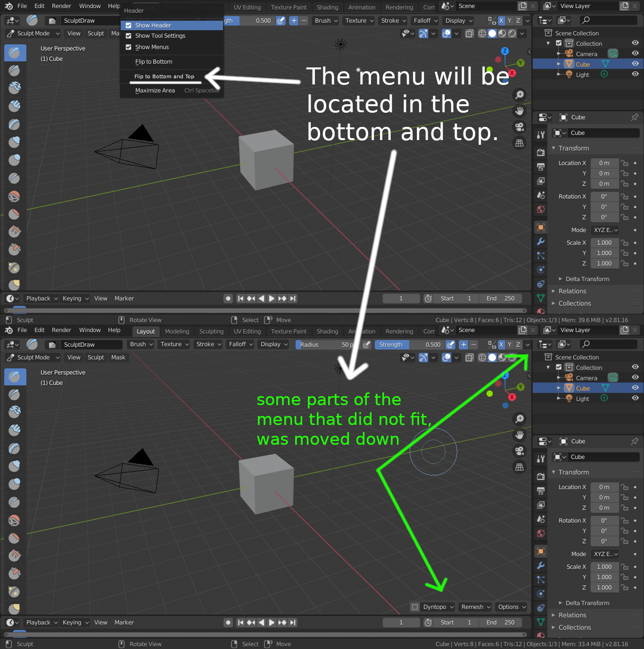This screenshot has width=644, height=649.
Task: Uncheck the Show Tool Settings checkbox
Action: coord(128,36)
